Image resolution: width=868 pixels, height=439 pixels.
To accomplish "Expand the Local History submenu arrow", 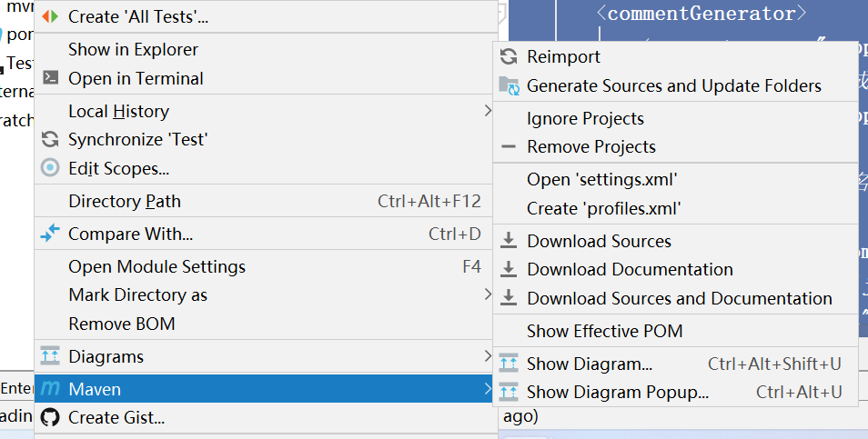I will click(488, 111).
